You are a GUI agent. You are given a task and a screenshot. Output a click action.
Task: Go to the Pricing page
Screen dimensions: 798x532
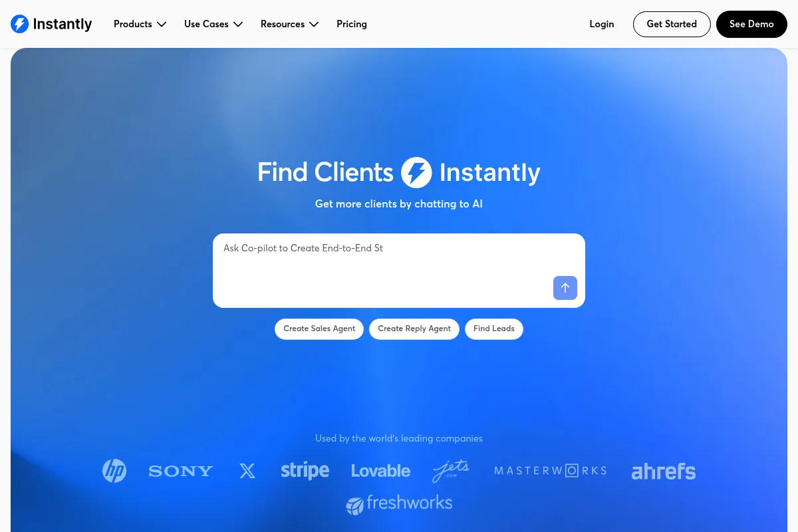[352, 24]
